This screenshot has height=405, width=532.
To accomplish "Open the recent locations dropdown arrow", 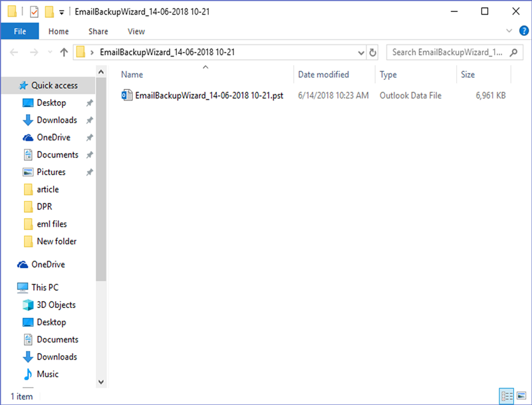I will pyautogui.click(x=51, y=53).
